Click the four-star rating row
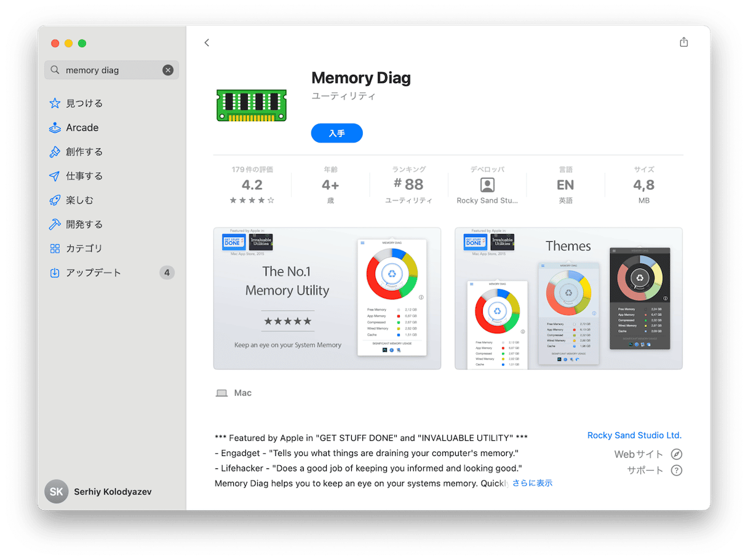Screen dimensions: 748x560 pyautogui.click(x=252, y=200)
